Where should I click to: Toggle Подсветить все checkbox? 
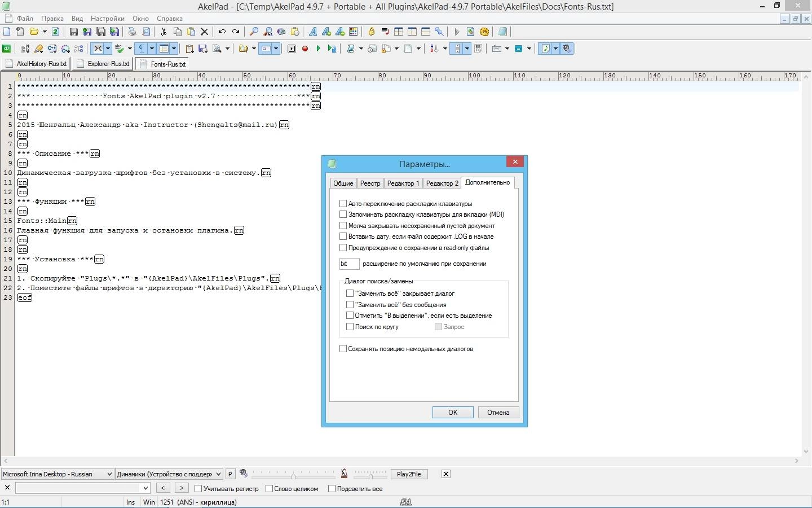click(x=332, y=488)
